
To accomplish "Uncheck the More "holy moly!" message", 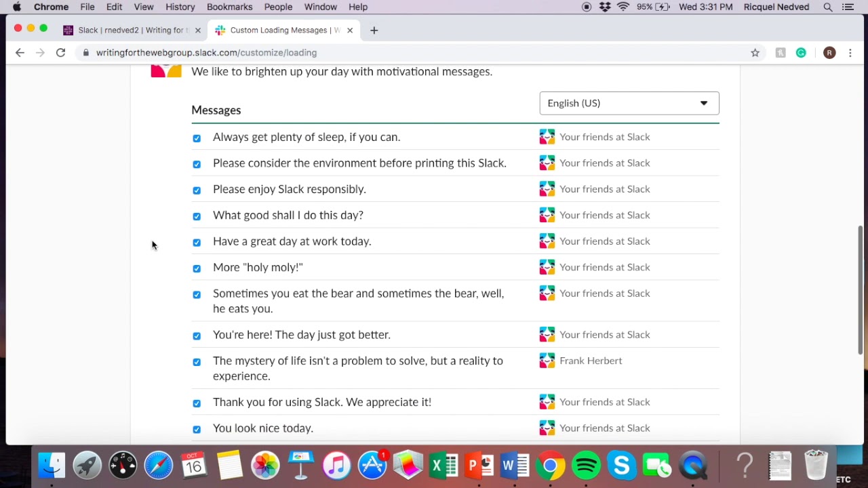I will [197, 268].
